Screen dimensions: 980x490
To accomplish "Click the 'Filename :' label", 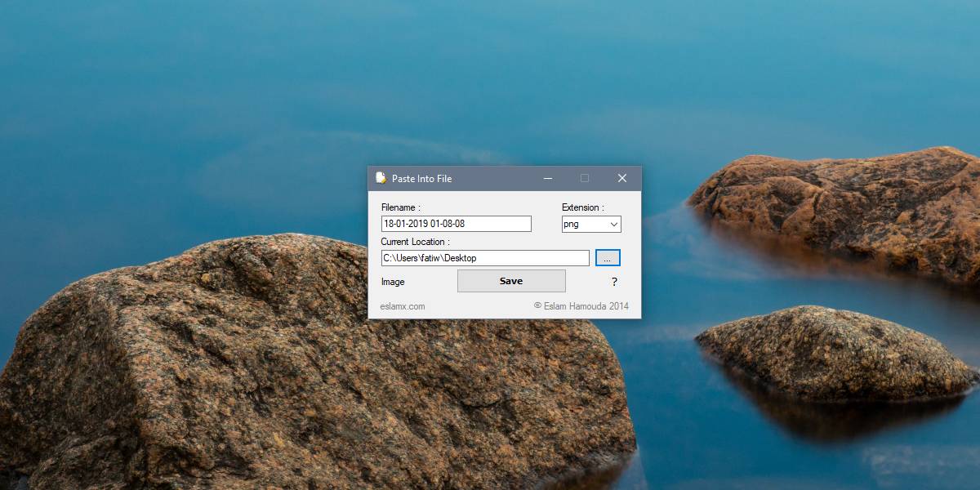I will 401,207.
